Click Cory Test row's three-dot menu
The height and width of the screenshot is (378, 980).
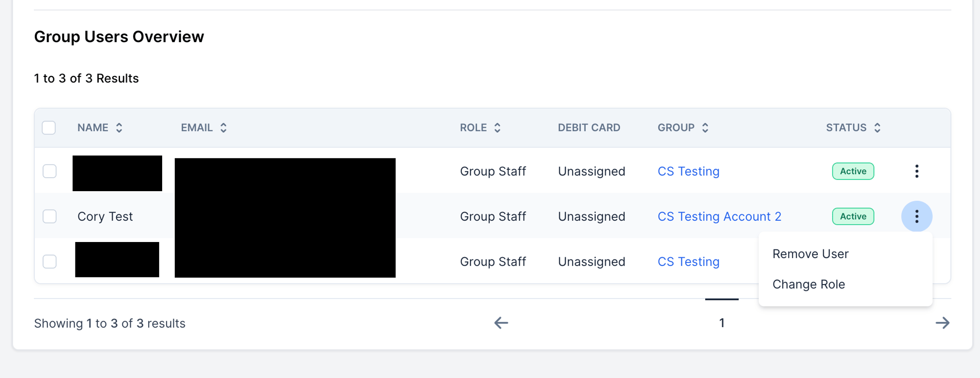pyautogui.click(x=917, y=216)
